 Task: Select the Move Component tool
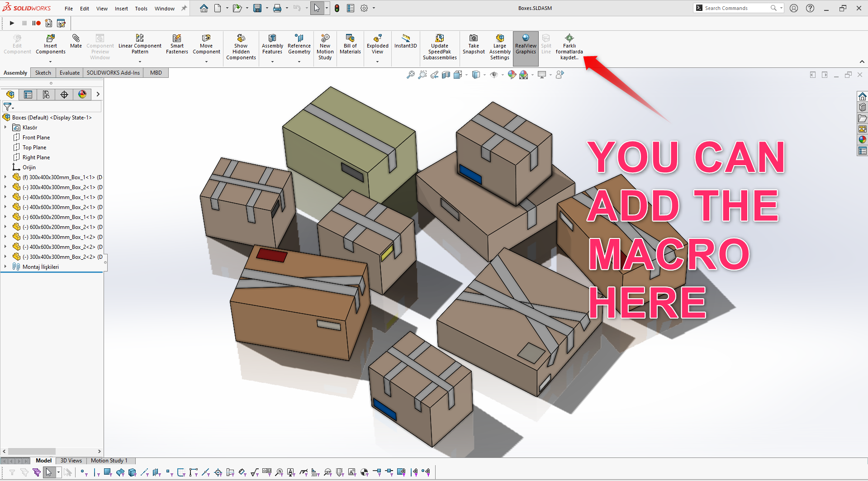click(206, 44)
